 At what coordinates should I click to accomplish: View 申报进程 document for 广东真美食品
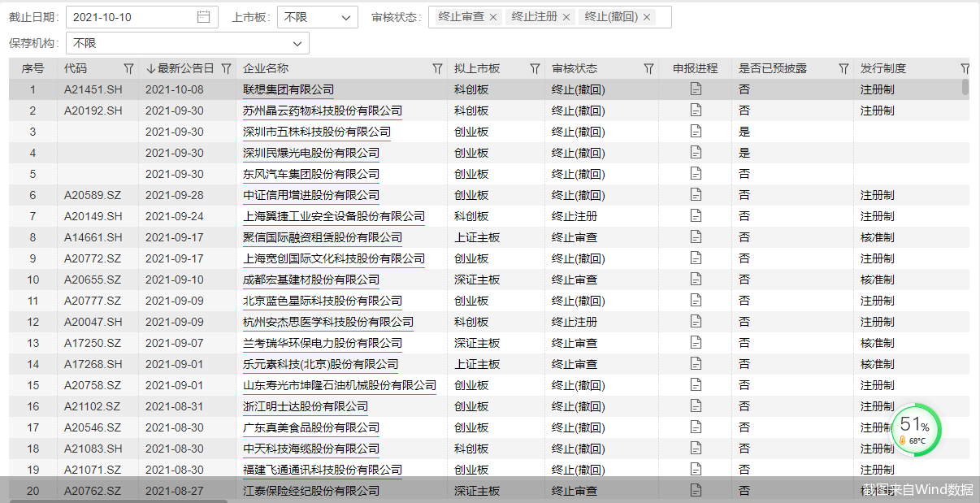(696, 427)
